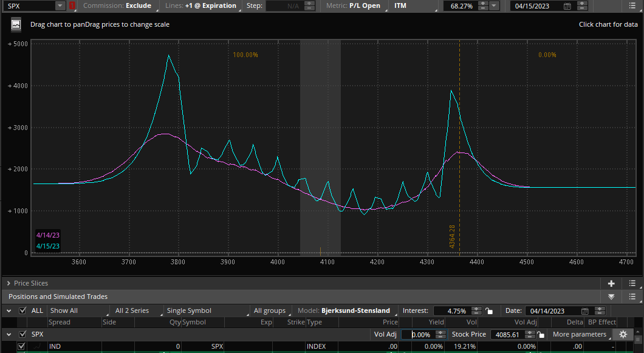
Task: Click the Stock Price input field 4085.61
Action: tap(507, 335)
